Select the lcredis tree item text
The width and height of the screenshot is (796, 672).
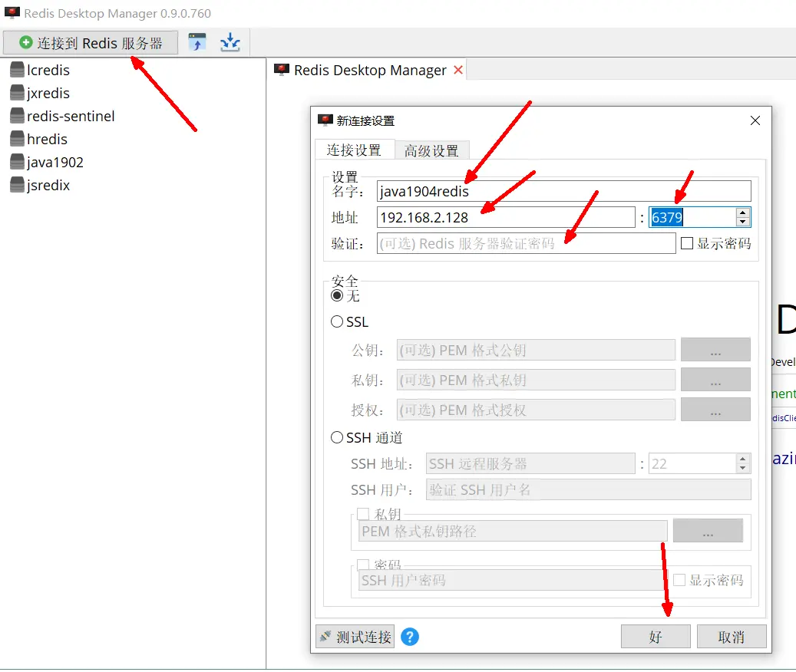pos(48,70)
